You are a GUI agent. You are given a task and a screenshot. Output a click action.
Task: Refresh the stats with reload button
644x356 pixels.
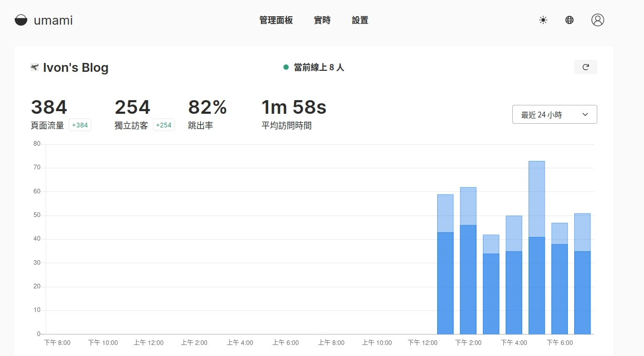coord(586,67)
